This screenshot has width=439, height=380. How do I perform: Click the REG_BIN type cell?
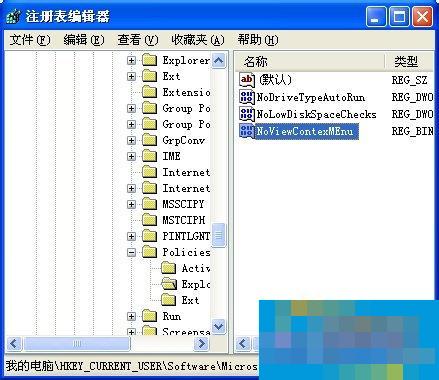pos(412,131)
